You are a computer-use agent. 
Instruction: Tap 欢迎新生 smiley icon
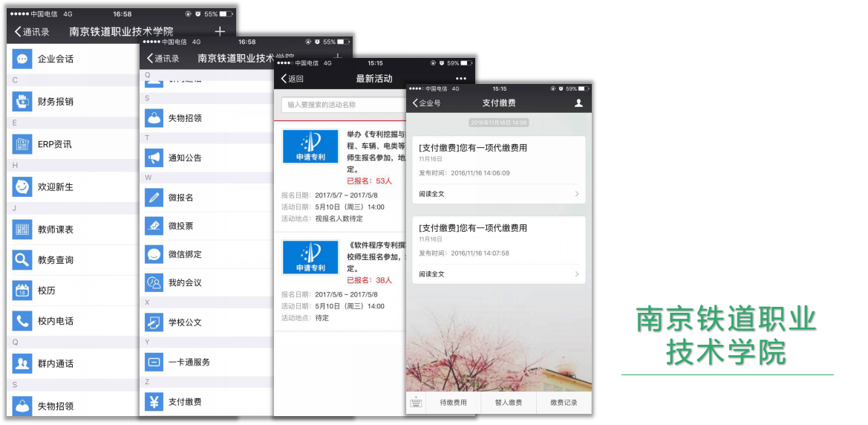pos(22,186)
